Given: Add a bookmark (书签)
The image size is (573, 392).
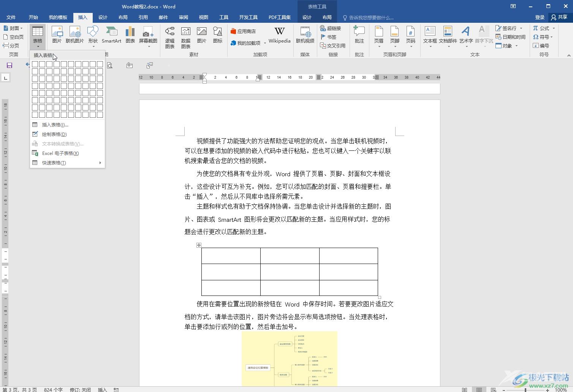Looking at the screenshot, I should pos(329,37).
